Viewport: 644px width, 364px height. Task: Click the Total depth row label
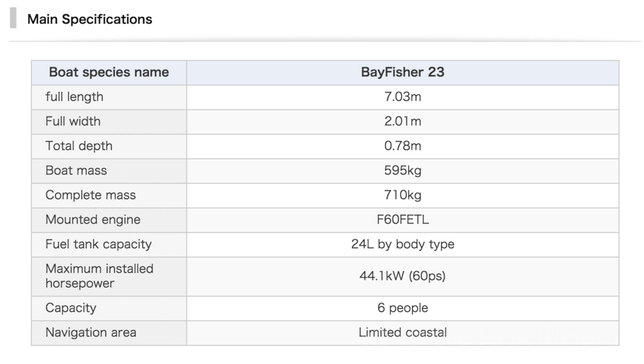pos(79,146)
